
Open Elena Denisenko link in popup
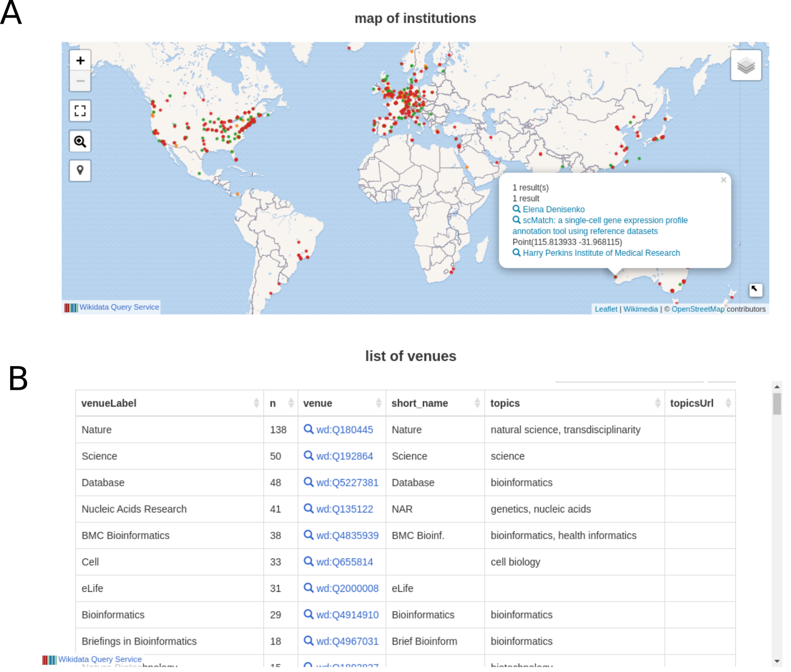click(553, 210)
